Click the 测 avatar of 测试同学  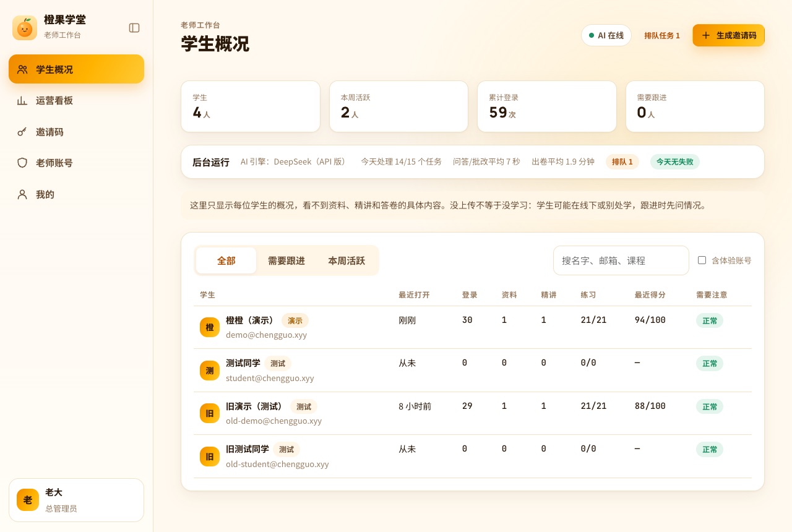click(x=210, y=370)
